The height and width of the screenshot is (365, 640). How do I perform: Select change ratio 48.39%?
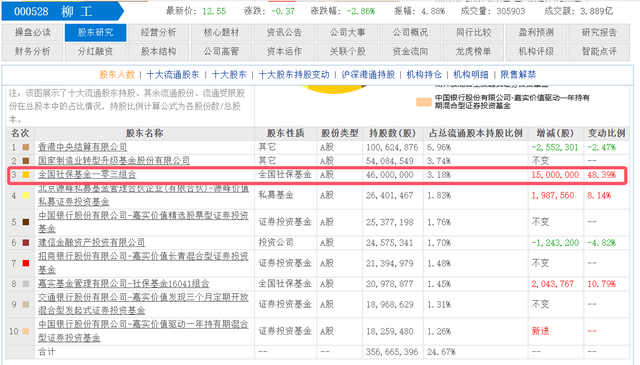(x=601, y=175)
